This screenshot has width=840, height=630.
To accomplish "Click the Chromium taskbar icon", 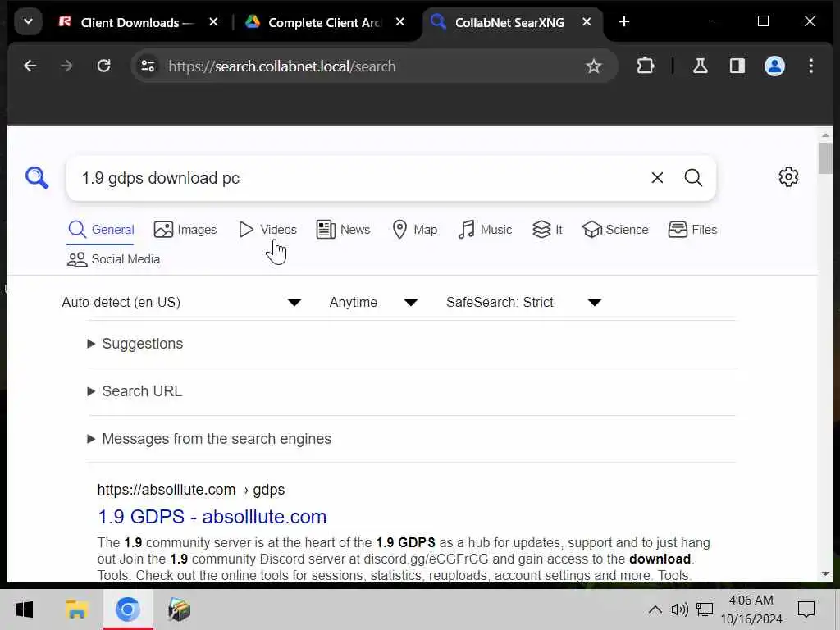I will pos(127,609).
